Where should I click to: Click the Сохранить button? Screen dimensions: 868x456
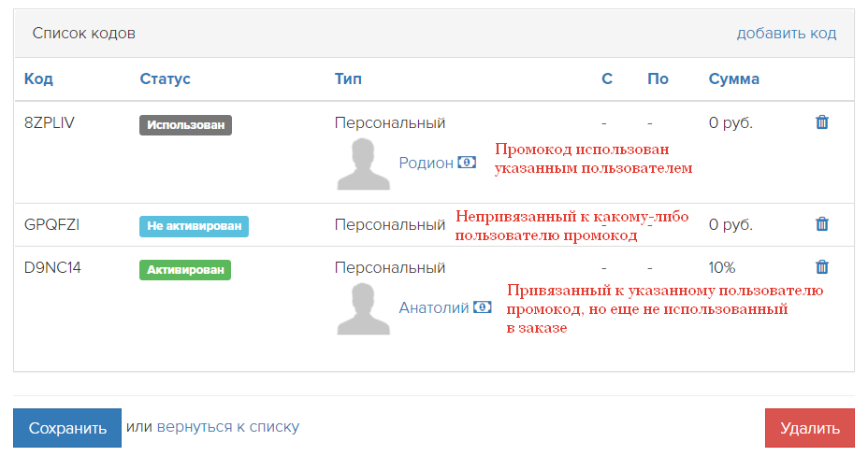click(67, 428)
